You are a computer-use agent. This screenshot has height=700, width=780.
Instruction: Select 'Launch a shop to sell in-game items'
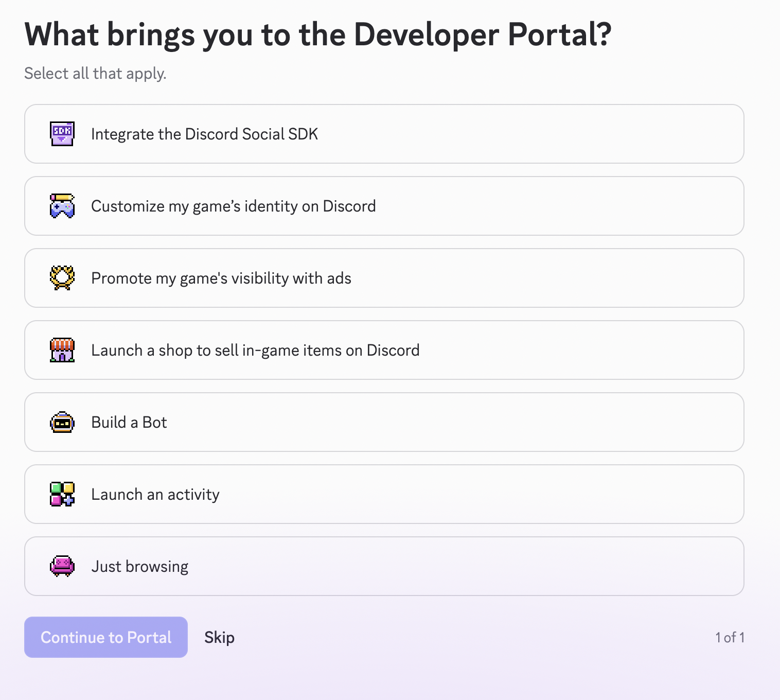tap(384, 350)
